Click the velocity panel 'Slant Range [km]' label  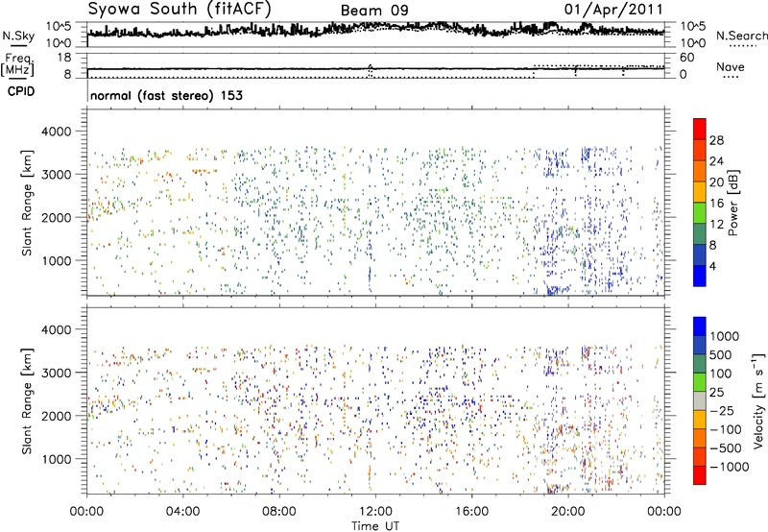point(27,401)
